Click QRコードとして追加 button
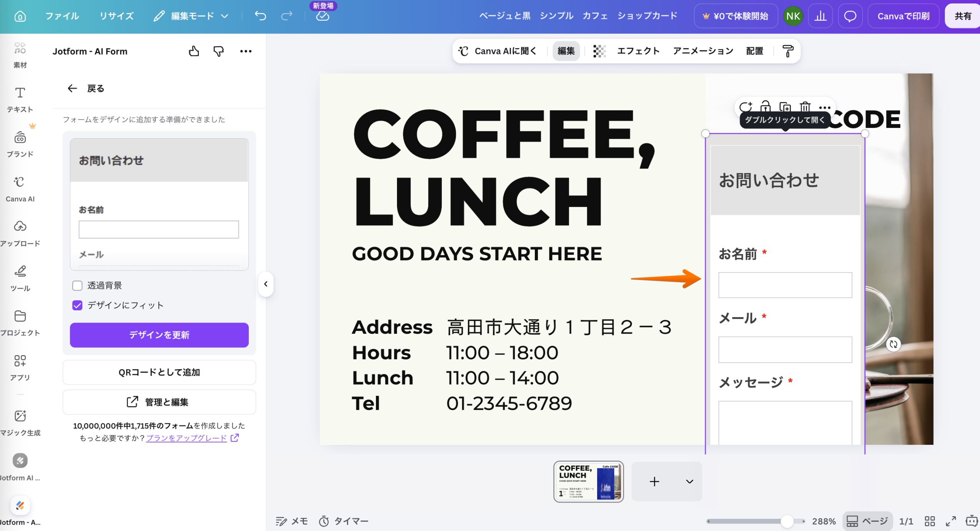The width and height of the screenshot is (980, 531). coord(159,372)
